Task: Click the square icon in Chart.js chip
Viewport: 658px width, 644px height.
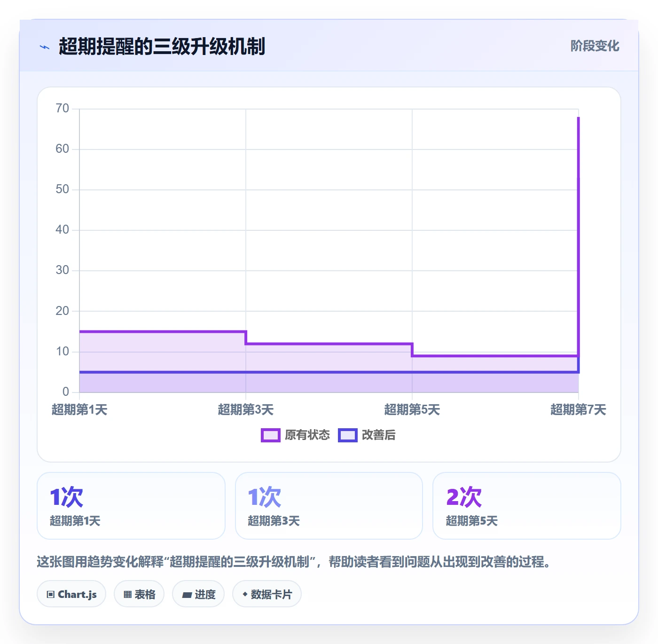Action: 51,595
